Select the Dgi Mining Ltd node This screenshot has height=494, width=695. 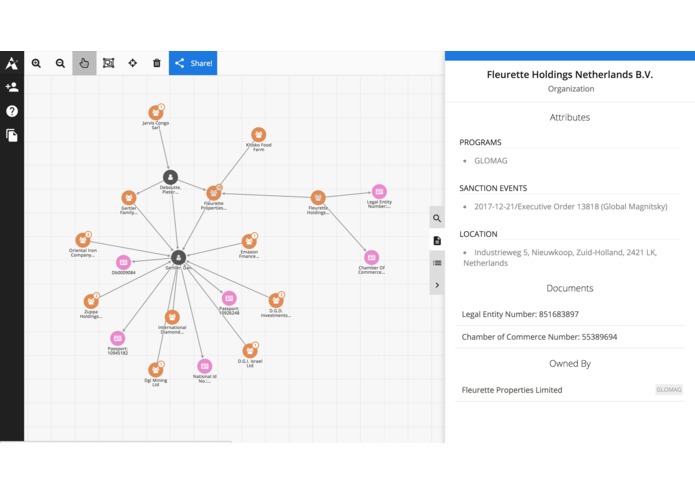[x=156, y=369]
